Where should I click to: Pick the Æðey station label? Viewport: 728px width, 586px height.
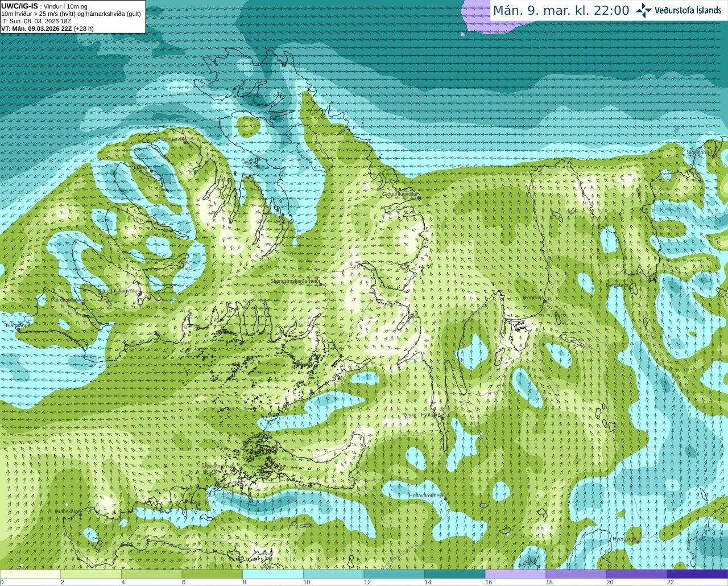[250, 163]
